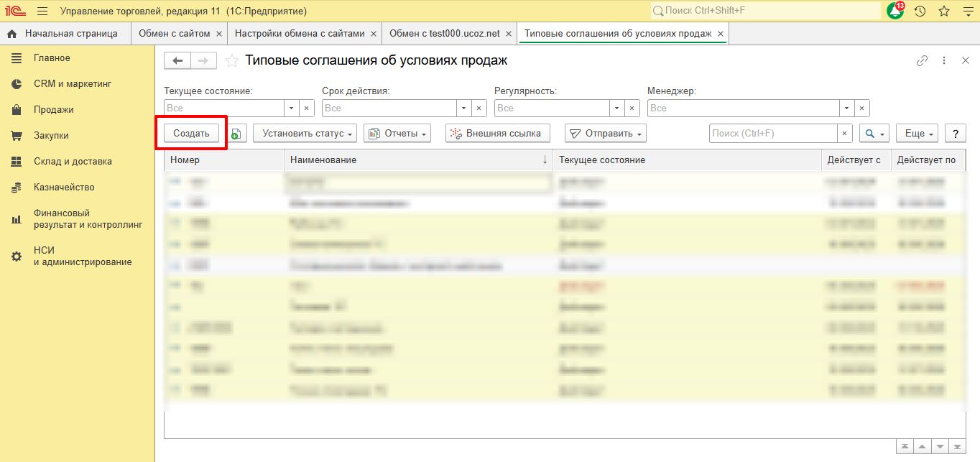
Task: Click the copy-create icon next to Создать
Action: (238, 134)
